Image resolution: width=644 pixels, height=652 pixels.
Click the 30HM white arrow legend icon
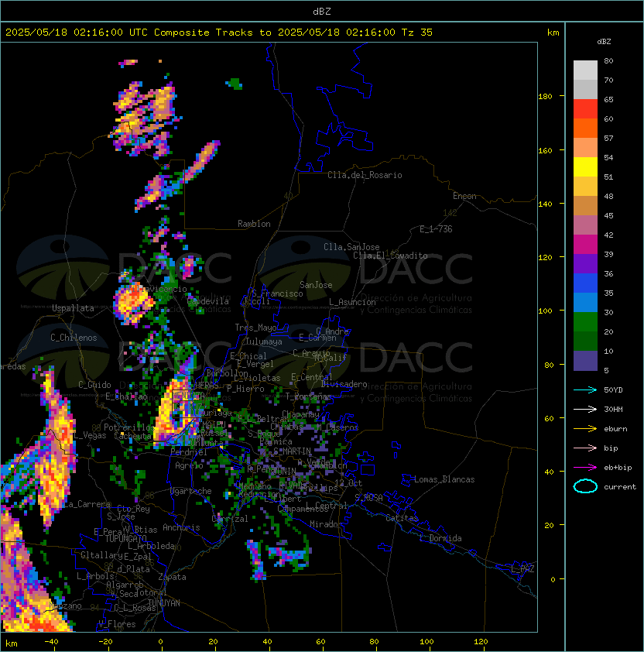pyautogui.click(x=585, y=409)
